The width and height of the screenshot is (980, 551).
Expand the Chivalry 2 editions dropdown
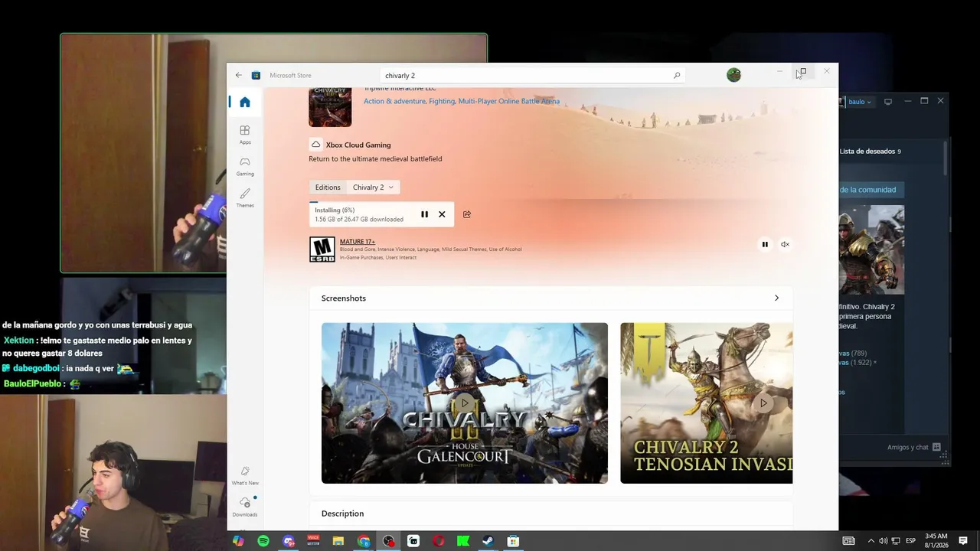(x=373, y=187)
